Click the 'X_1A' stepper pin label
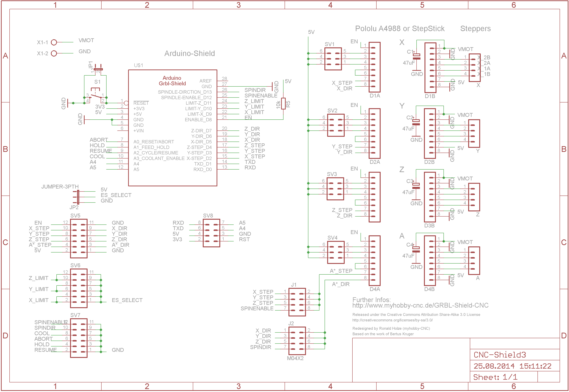 (483, 69)
